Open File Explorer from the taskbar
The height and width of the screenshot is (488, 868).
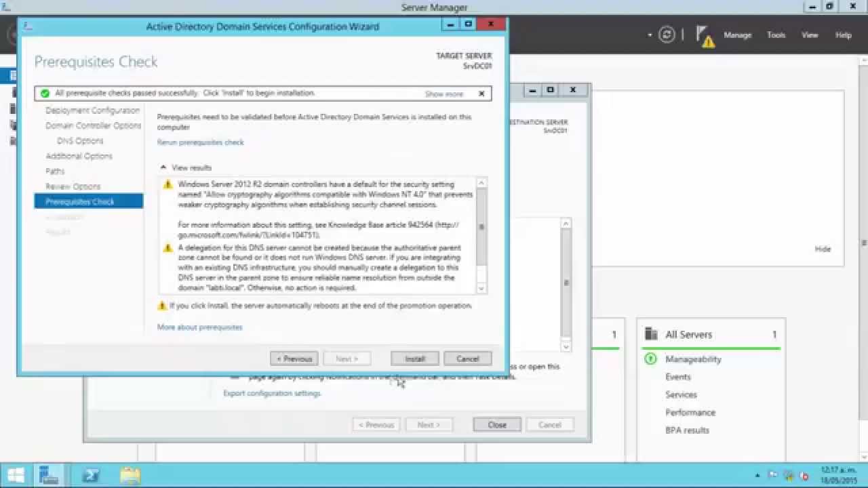click(130, 475)
